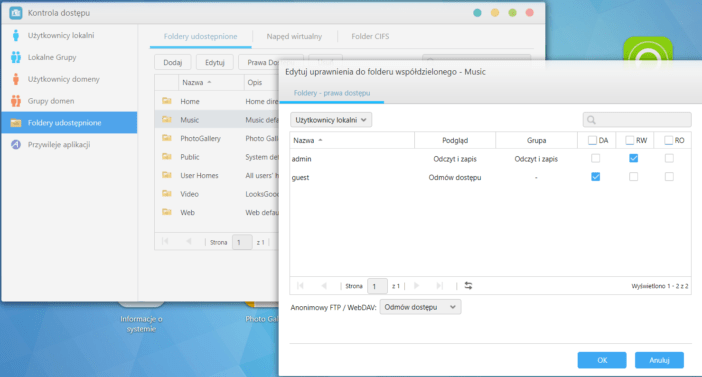This screenshot has width=702, height=377.
Task: Toggle the RO header checkbox
Action: coord(668,140)
